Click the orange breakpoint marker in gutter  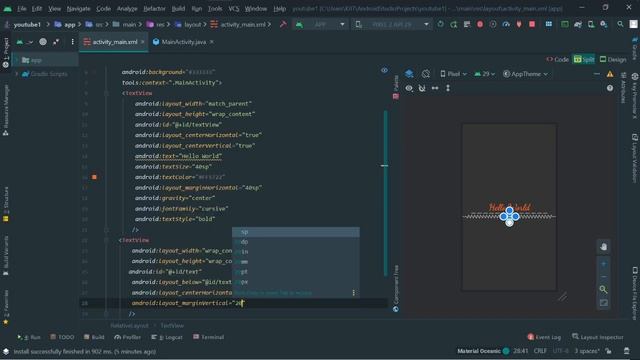(94, 177)
